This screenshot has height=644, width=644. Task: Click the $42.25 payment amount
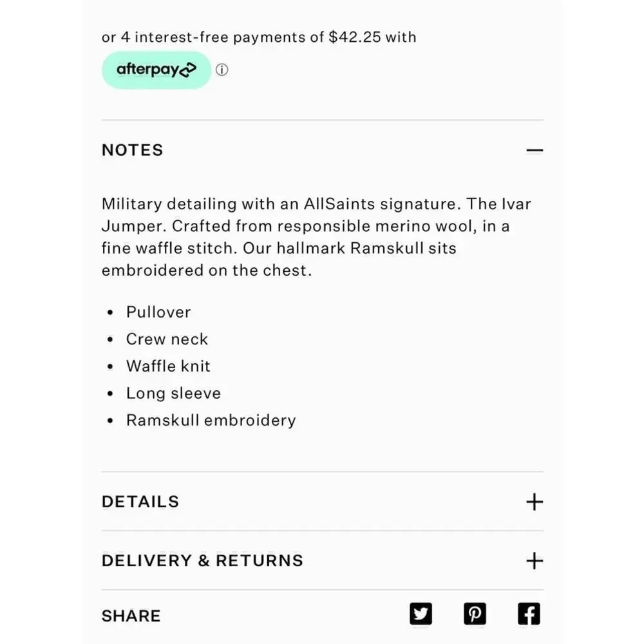tap(355, 37)
